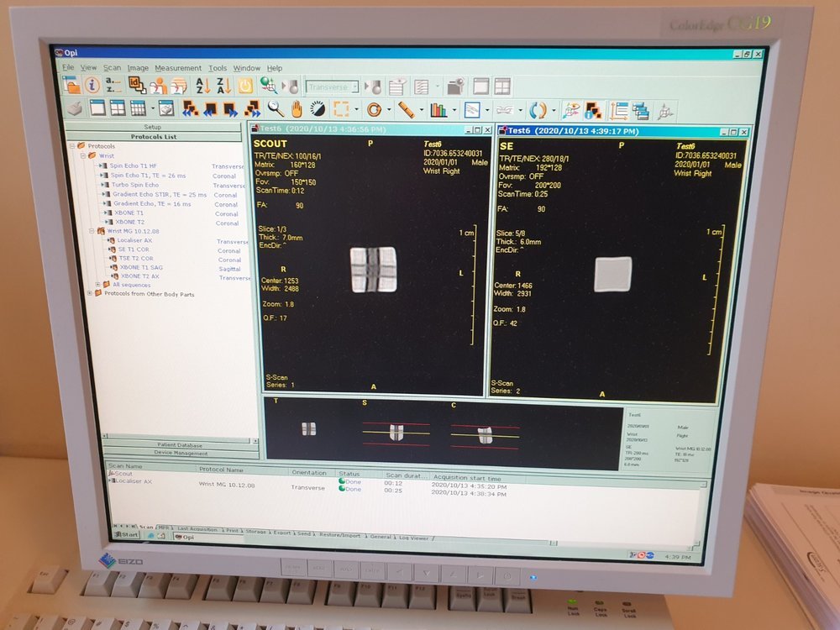840x630 pixels.
Task: Open the histogram bar chart tool
Action: point(438,110)
